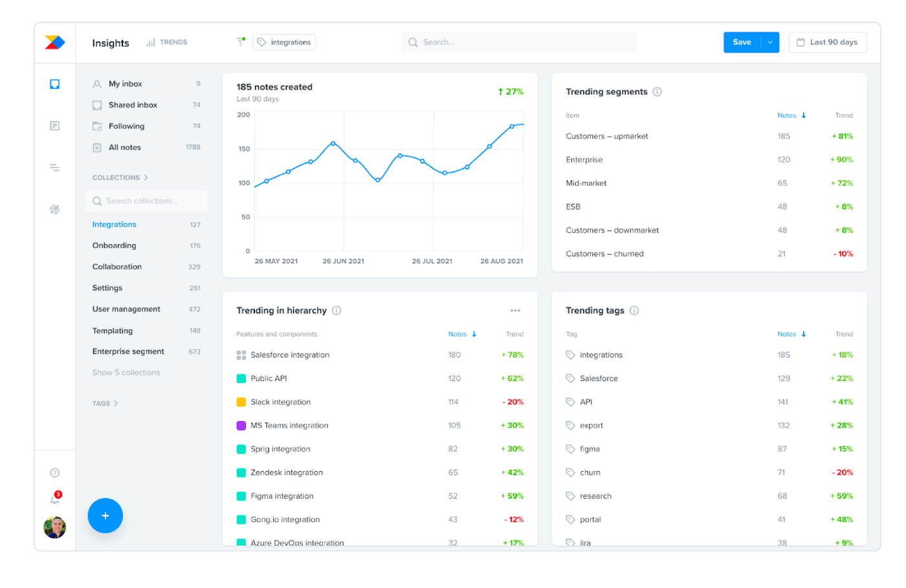This screenshot has height=588, width=906.
Task: Click the Trending segments info icon
Action: coord(657,92)
